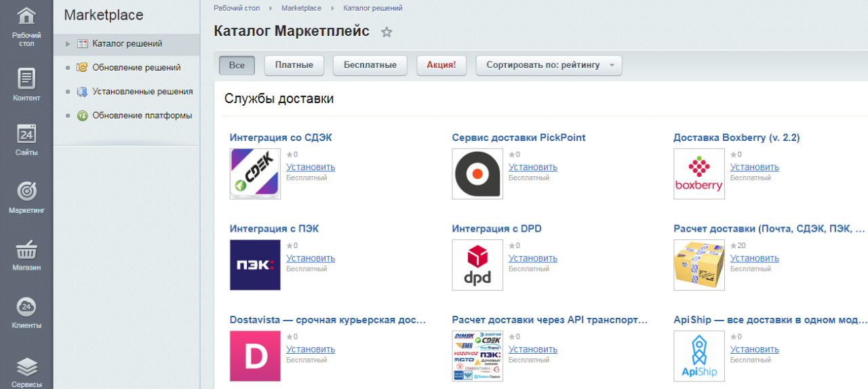
Task: Open the Рабочий стол sidebar section
Action: 26,26
